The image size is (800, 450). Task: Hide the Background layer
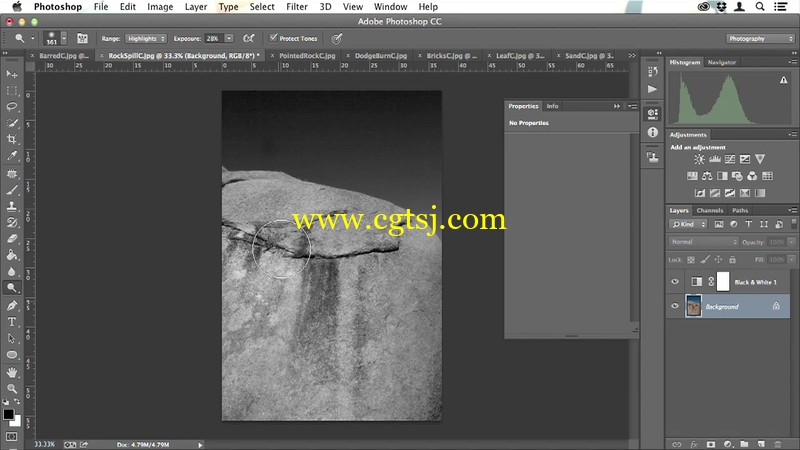coord(675,306)
